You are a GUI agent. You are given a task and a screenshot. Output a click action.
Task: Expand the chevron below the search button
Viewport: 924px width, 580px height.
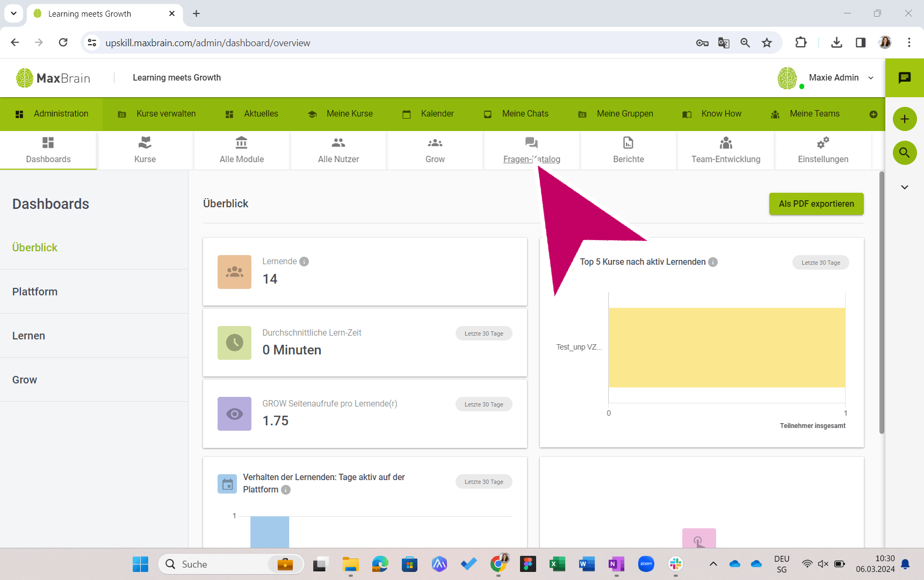905,187
